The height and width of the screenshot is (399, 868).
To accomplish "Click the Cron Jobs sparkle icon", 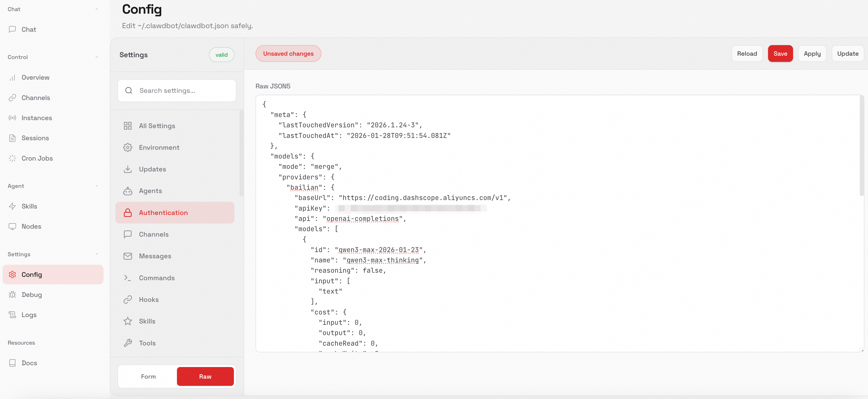I will [x=12, y=158].
